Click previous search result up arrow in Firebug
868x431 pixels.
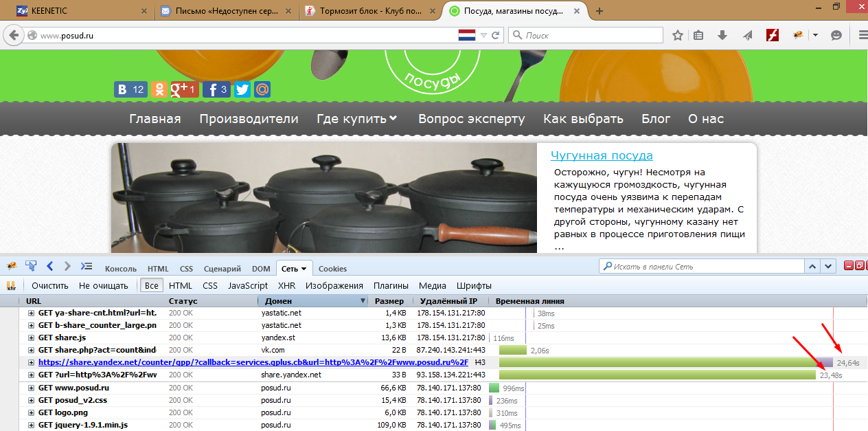[813, 266]
